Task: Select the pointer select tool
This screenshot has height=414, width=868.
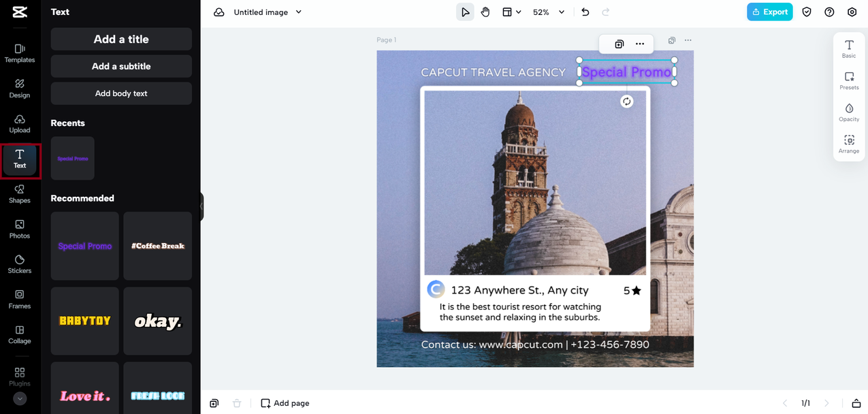Action: tap(465, 12)
